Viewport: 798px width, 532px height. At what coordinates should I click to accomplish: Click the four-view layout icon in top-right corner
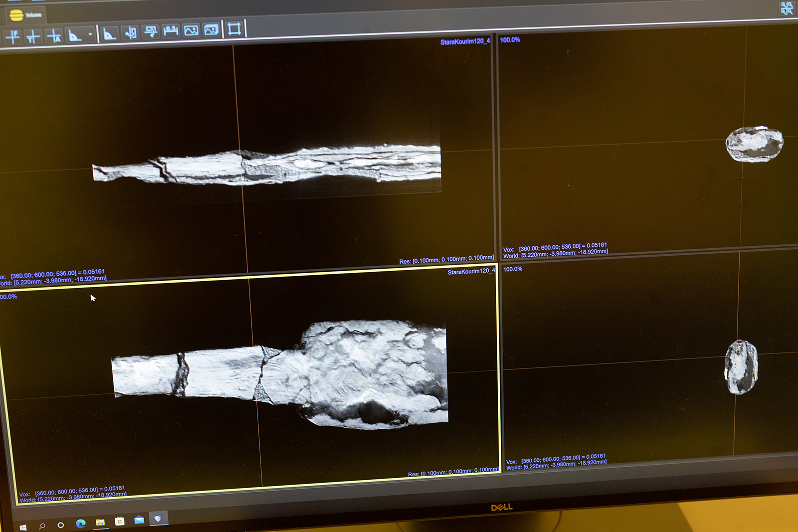pos(787,8)
